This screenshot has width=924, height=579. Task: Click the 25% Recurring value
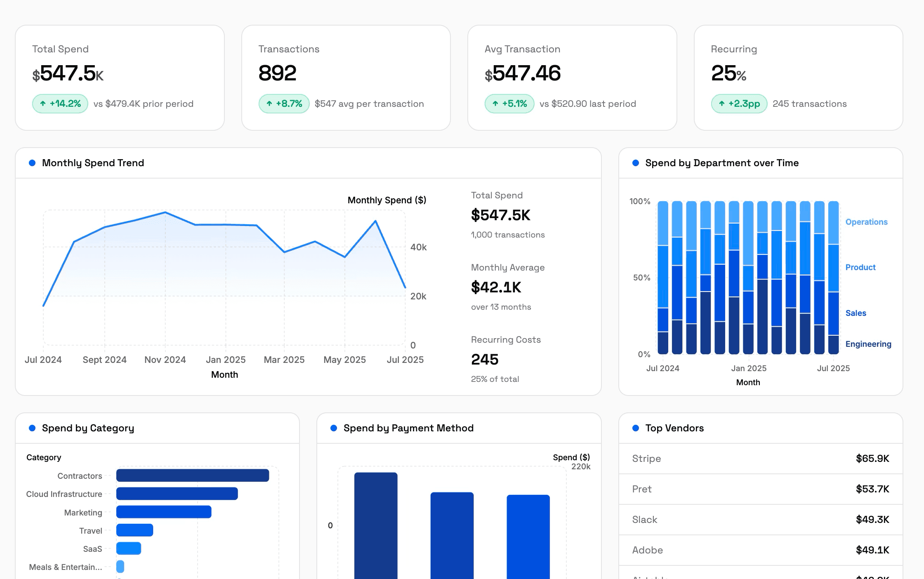click(x=728, y=73)
